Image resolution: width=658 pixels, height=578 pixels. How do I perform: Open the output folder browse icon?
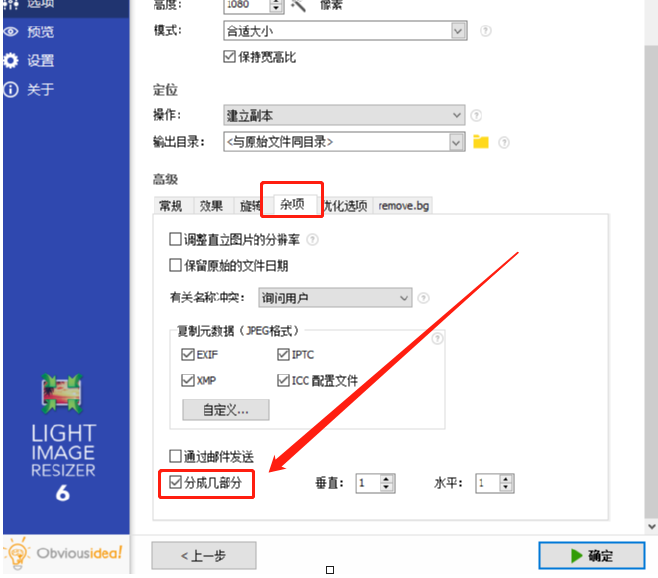coord(480,142)
